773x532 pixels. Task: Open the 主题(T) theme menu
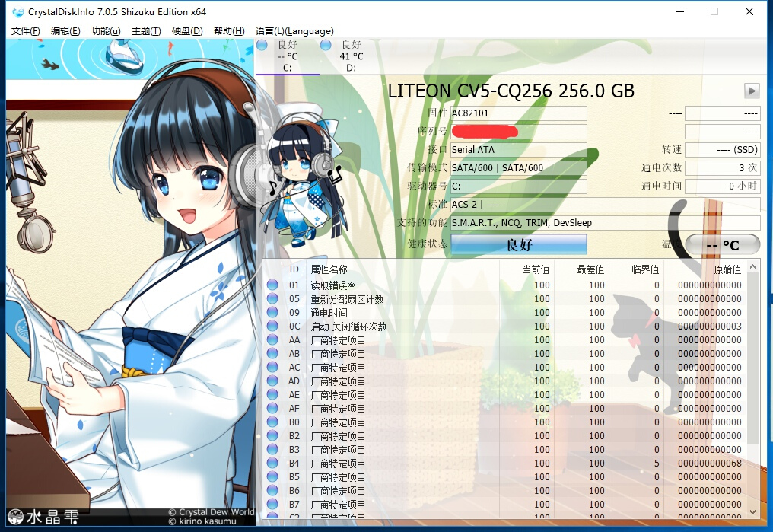tap(144, 31)
